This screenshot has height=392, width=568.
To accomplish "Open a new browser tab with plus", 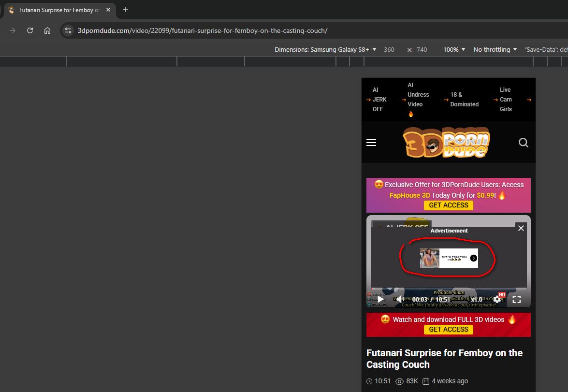I will pos(126,10).
